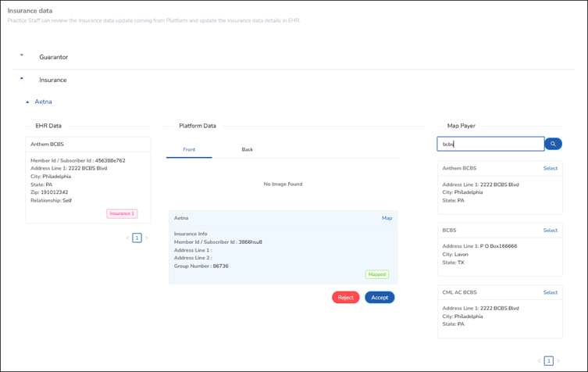Collapse the Insurance section arrow
The height and width of the screenshot is (372, 588).
21,78
